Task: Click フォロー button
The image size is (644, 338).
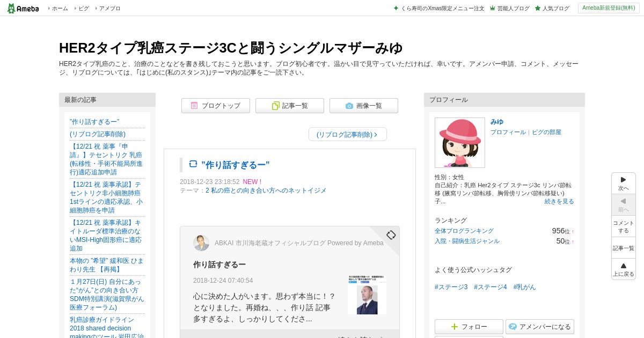Action: tap(469, 327)
